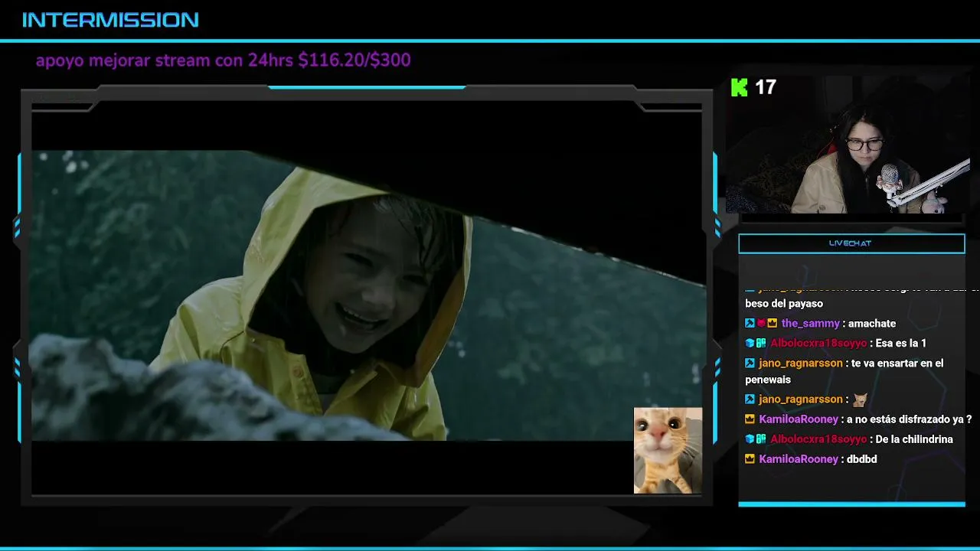Click the moderator badge beside the_sammy

tap(750, 324)
